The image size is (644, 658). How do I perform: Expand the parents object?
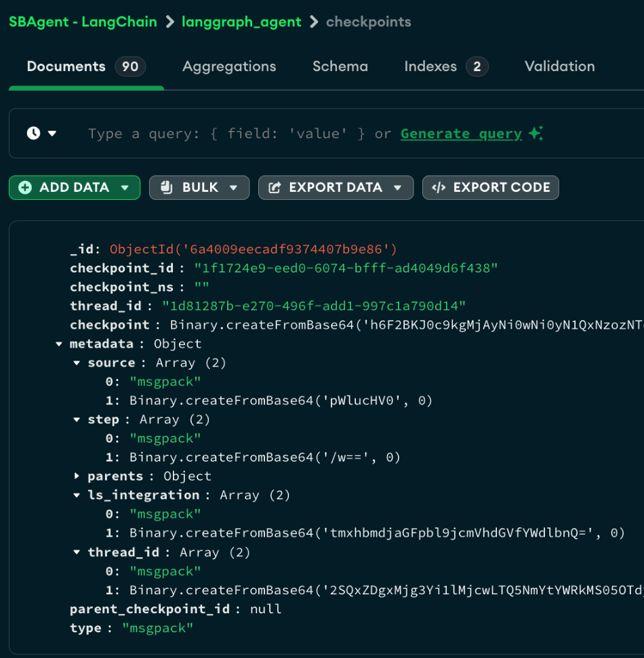pos(77,476)
